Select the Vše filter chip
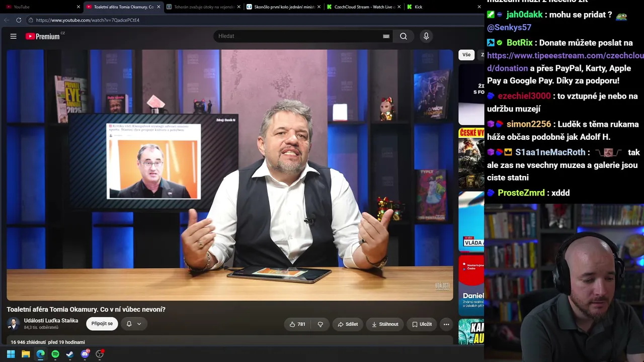Viewport: 644px width, 362px height. pos(466,55)
